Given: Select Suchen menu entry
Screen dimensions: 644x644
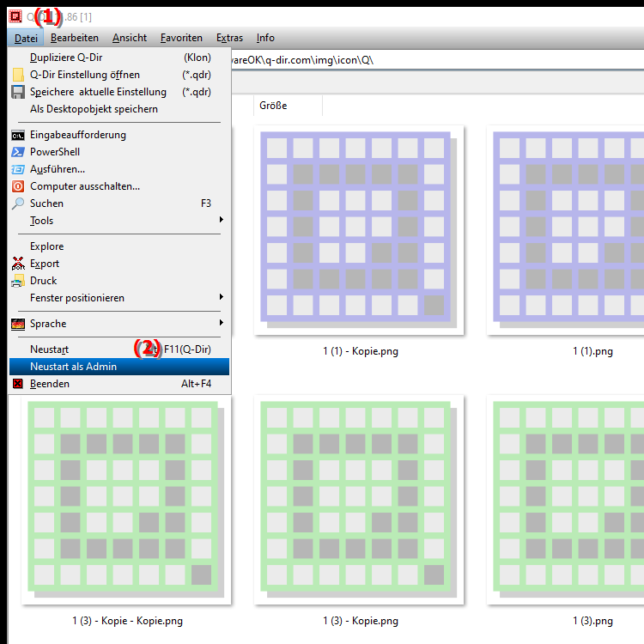Looking at the screenshot, I should tap(119, 204).
